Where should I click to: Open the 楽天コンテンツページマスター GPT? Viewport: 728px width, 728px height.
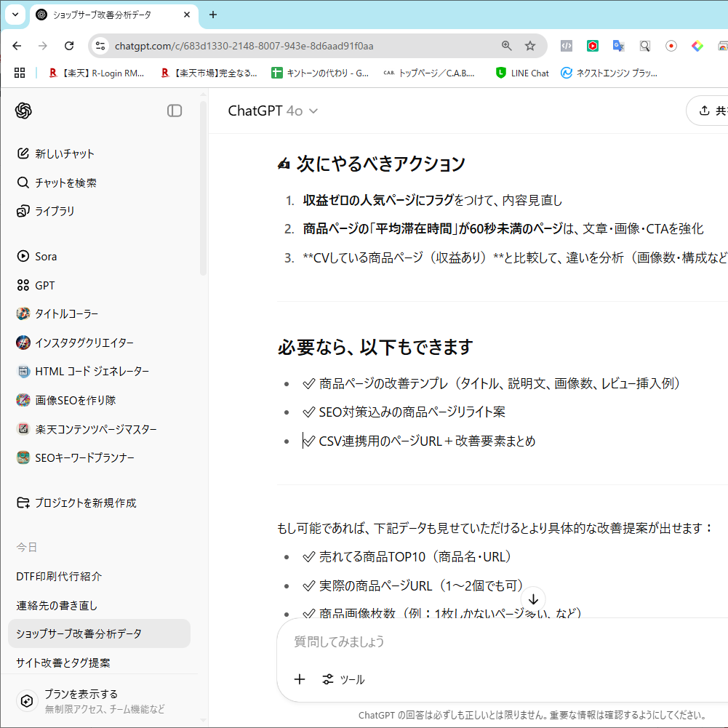(x=87, y=429)
